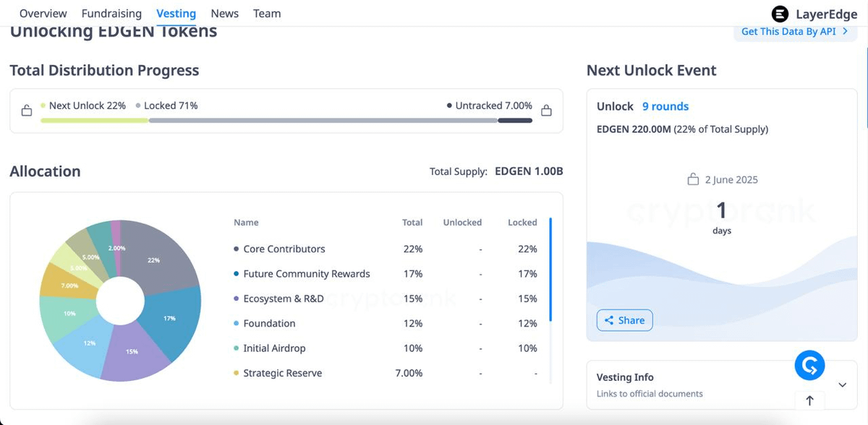Viewport: 868px width, 425px height.
Task: Switch to the Fundraising tab
Action: click(x=111, y=13)
